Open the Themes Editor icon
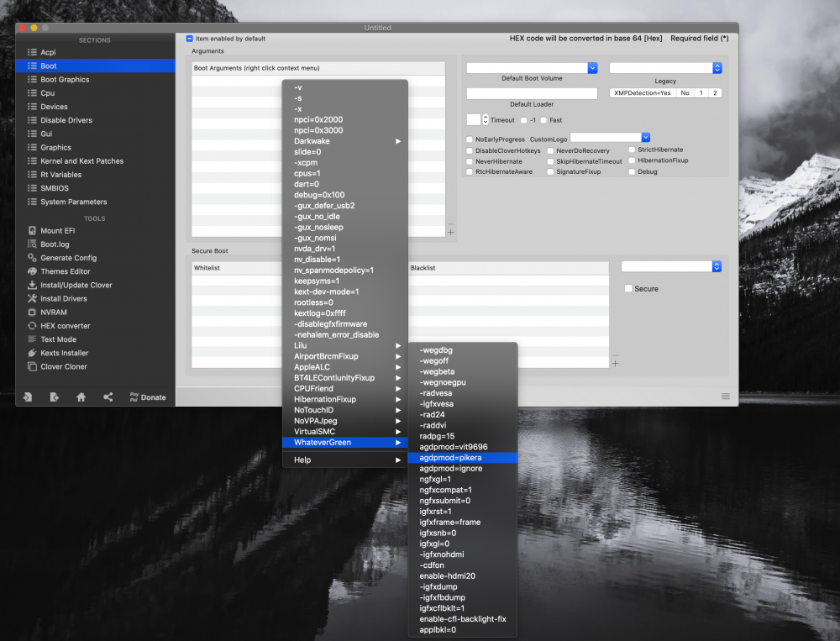Viewport: 840px width, 641px height. (x=32, y=271)
